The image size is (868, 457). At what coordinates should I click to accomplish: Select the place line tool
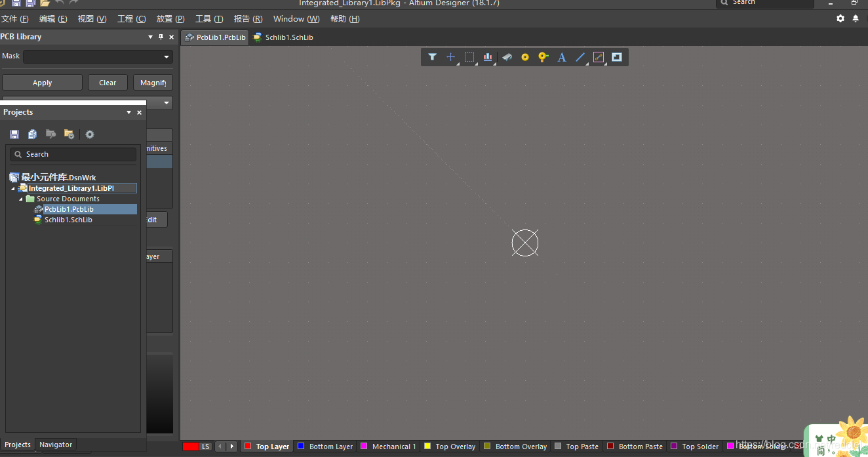[x=580, y=57]
